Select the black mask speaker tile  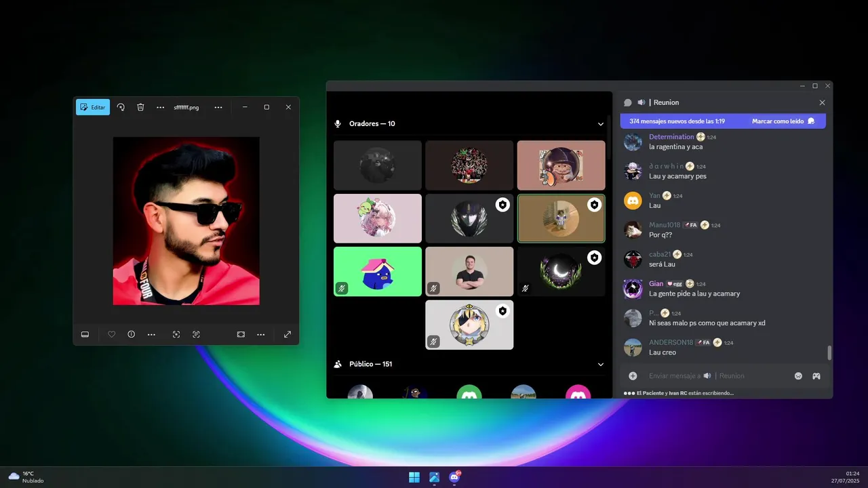469,218
